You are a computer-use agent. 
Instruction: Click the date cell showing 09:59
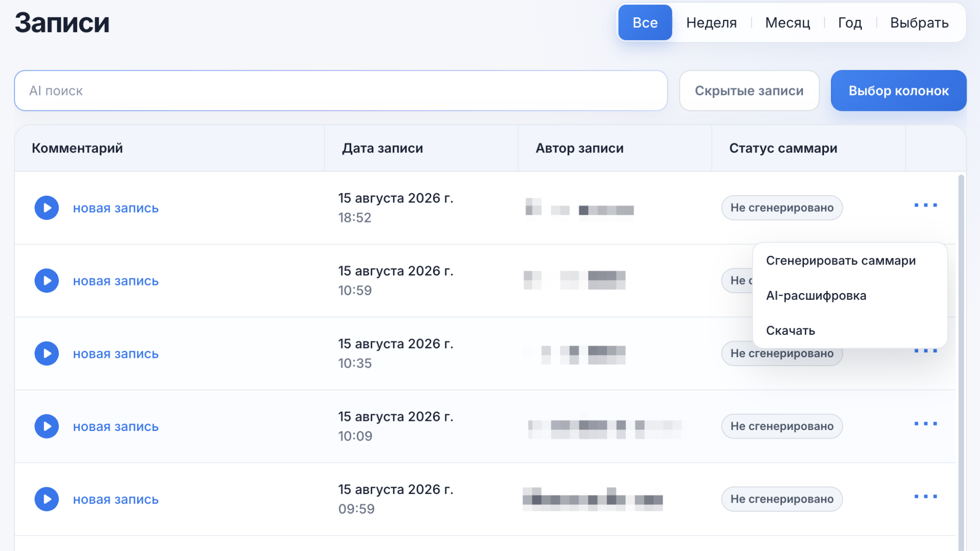point(396,499)
